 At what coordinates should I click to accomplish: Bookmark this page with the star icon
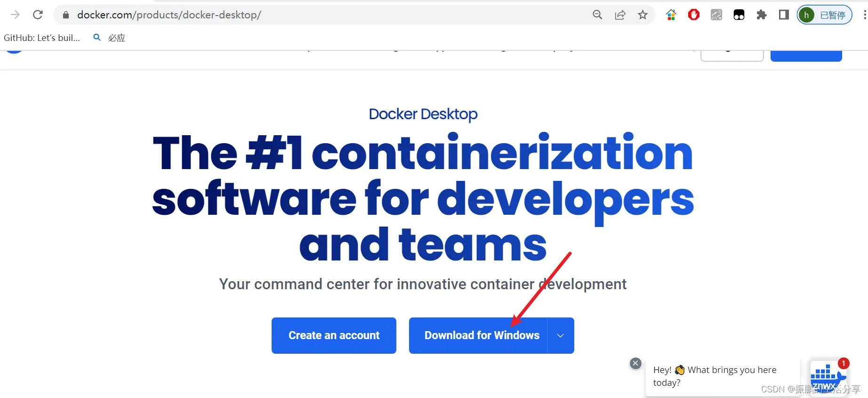[x=643, y=15]
